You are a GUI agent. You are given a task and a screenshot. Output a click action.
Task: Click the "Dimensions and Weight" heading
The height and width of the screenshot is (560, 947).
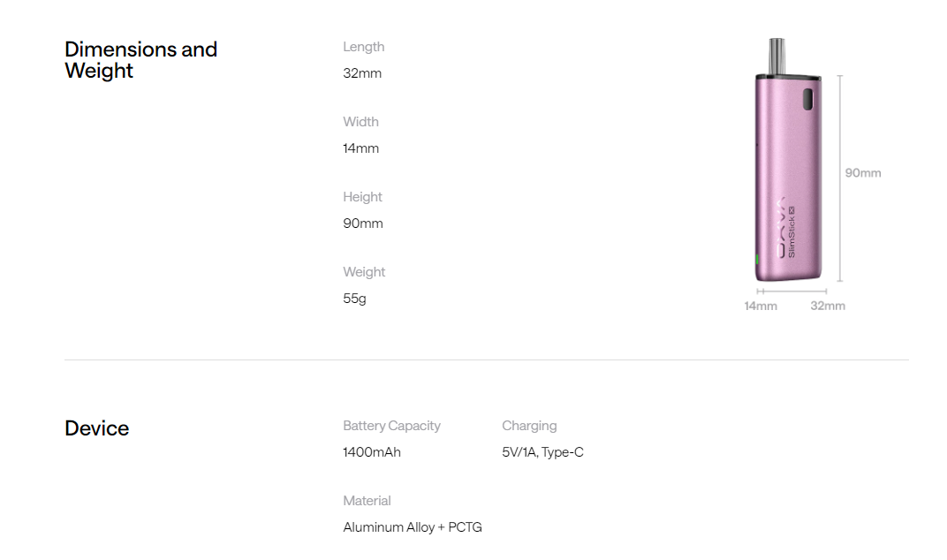pyautogui.click(x=140, y=60)
